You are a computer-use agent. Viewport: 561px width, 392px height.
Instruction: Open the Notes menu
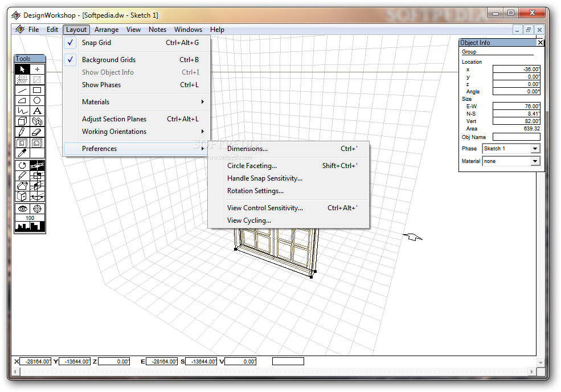click(157, 30)
